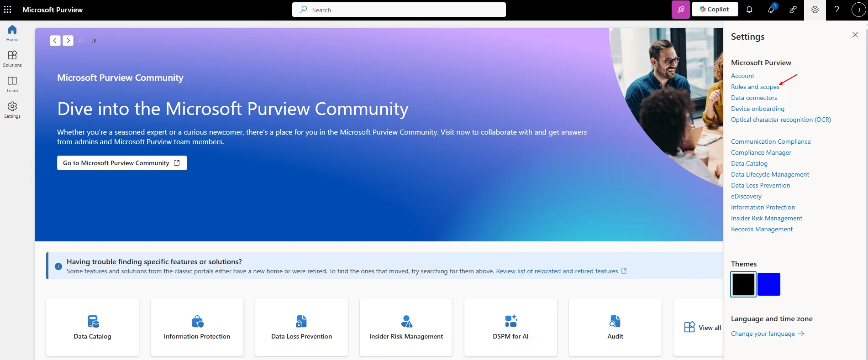
Task: Open Data Lifecycle Management settings
Action: click(x=770, y=174)
